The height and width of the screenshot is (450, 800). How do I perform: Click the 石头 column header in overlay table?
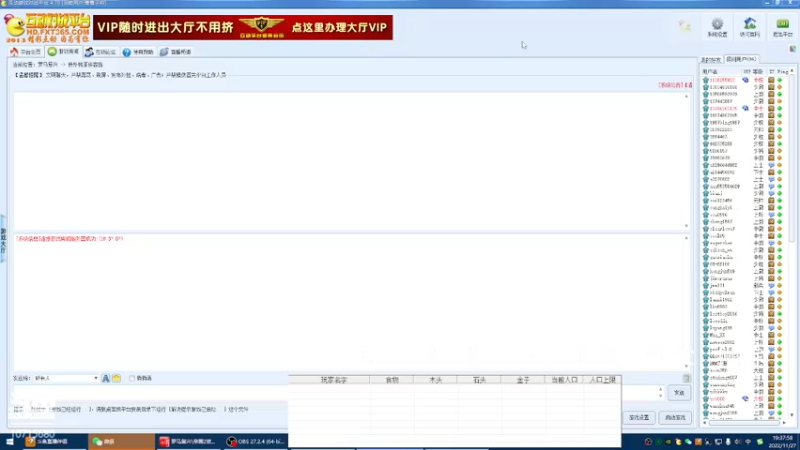479,380
